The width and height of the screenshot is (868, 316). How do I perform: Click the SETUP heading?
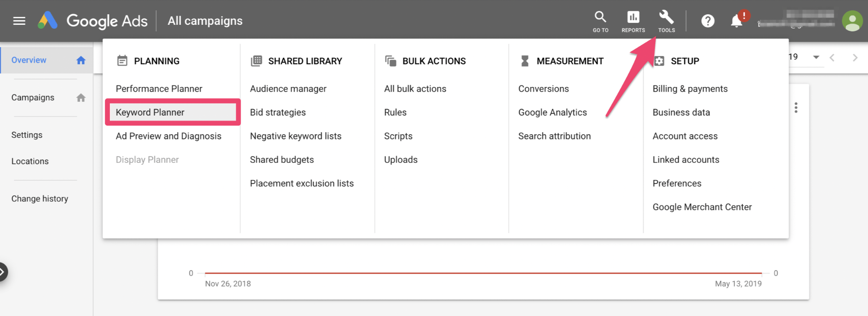click(685, 61)
